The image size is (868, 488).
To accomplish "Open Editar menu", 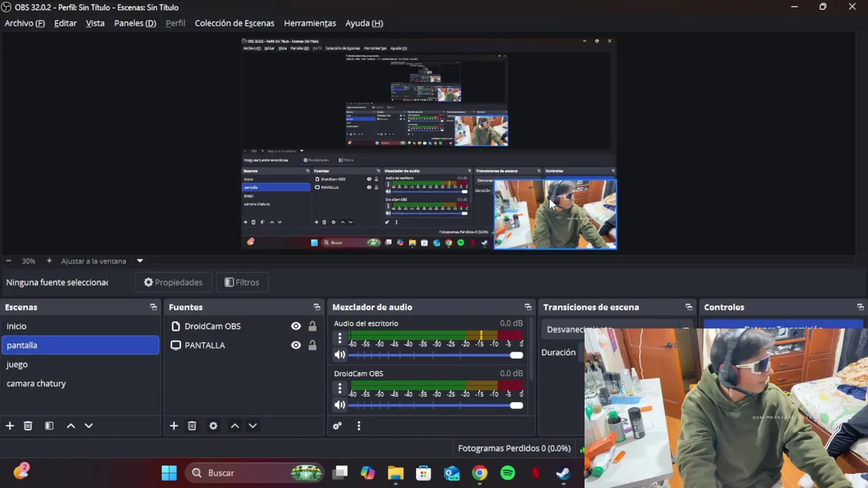I will [65, 23].
